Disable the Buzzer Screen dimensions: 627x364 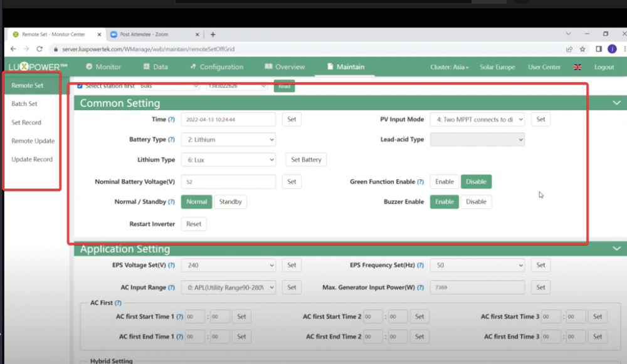pyautogui.click(x=476, y=202)
